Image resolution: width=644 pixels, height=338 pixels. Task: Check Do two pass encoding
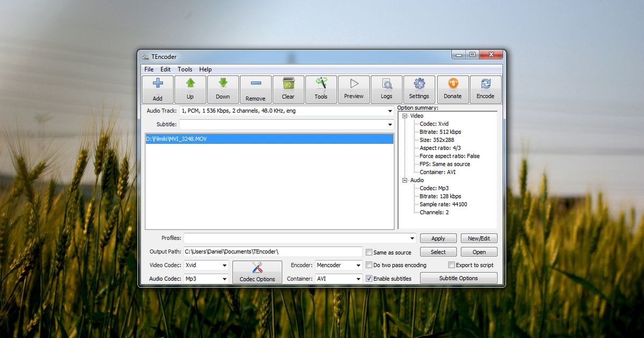[x=369, y=265]
